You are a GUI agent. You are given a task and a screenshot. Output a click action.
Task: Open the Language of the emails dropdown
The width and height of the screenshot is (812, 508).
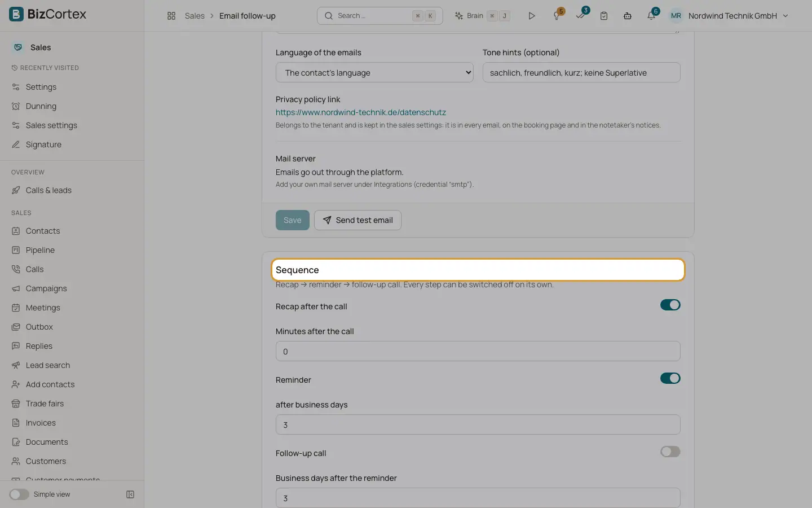(x=374, y=72)
